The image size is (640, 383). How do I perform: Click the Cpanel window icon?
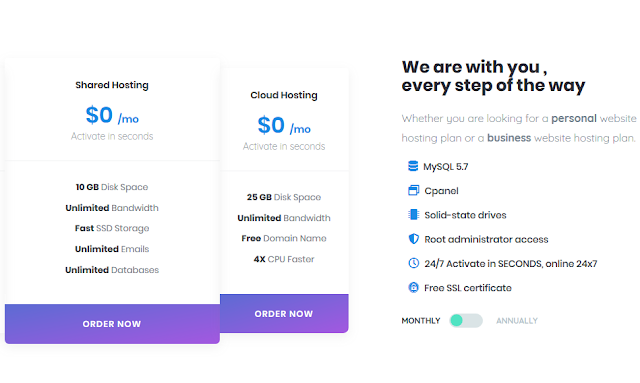pos(413,190)
